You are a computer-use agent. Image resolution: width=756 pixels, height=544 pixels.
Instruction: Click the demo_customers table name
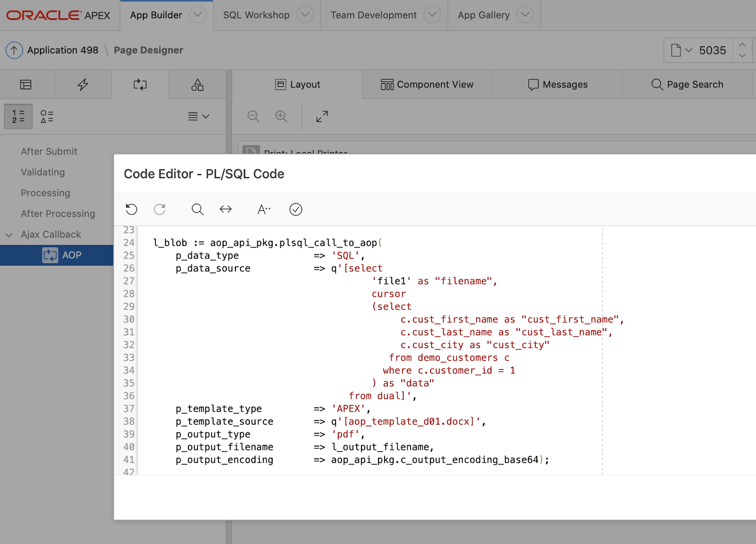458,358
